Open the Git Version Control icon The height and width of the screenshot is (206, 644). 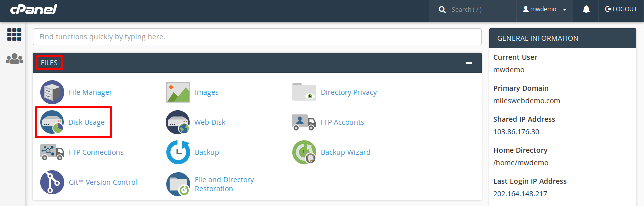coord(52,182)
